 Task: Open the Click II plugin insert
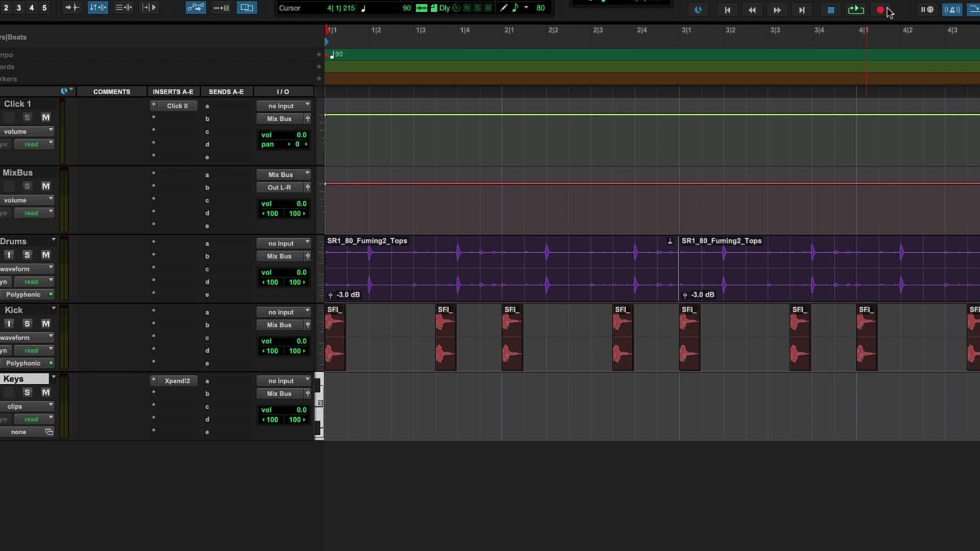pyautogui.click(x=176, y=105)
